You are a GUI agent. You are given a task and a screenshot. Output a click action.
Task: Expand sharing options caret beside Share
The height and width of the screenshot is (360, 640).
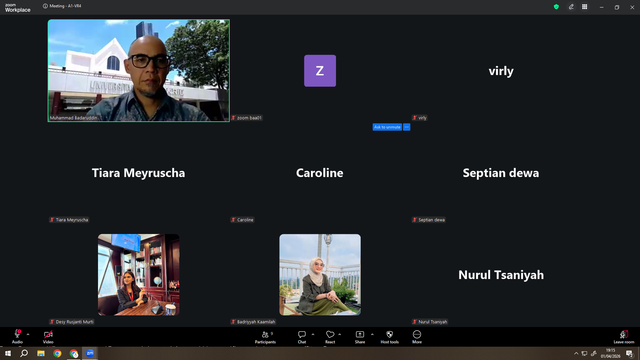coord(372,334)
